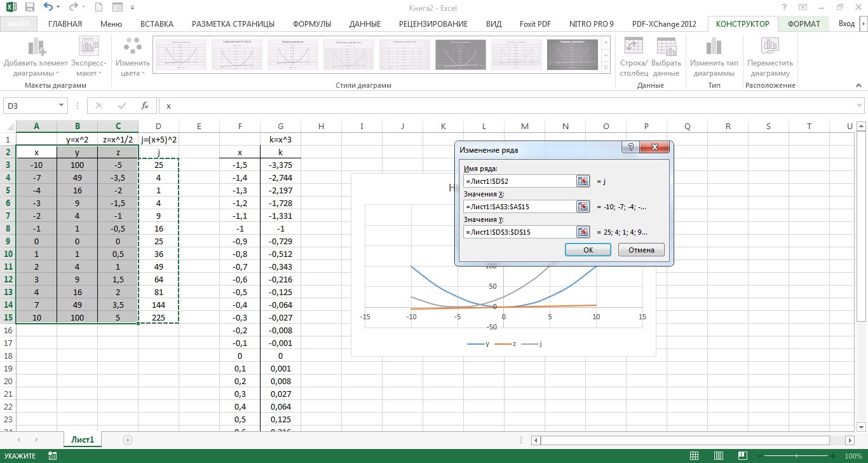Add a new sheet with plus button

click(x=128, y=439)
